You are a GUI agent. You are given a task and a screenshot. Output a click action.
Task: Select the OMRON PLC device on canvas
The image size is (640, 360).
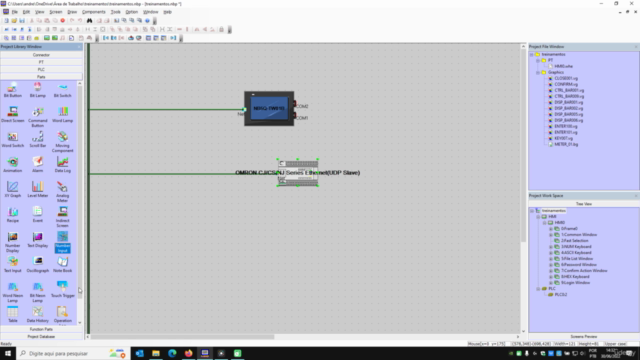click(x=298, y=173)
